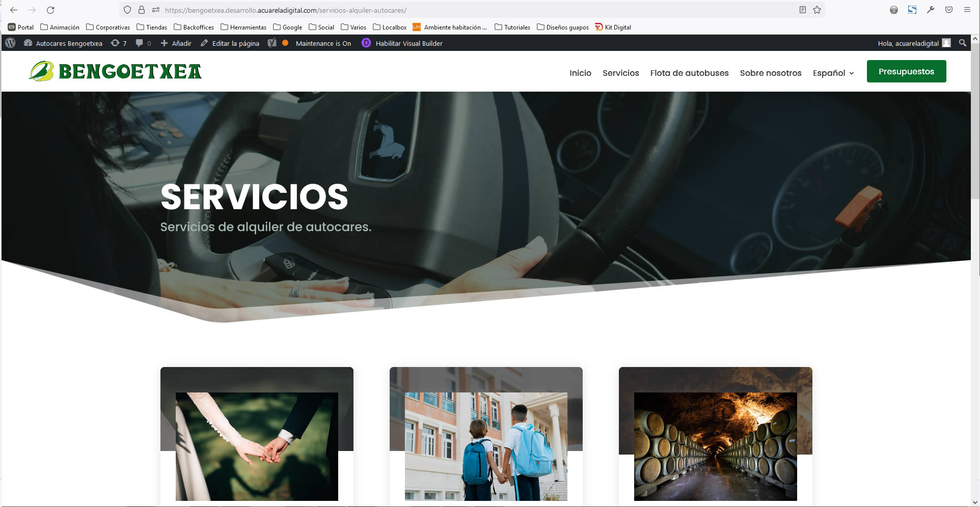This screenshot has height=507, width=980.
Task: Open the wrench developer tools icon
Action: [930, 10]
